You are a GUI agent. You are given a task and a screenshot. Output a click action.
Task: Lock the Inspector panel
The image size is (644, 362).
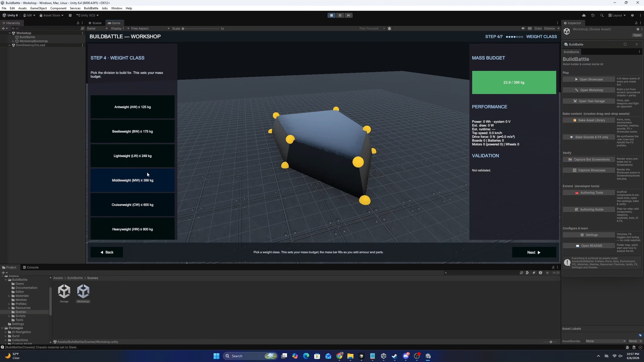point(636,23)
